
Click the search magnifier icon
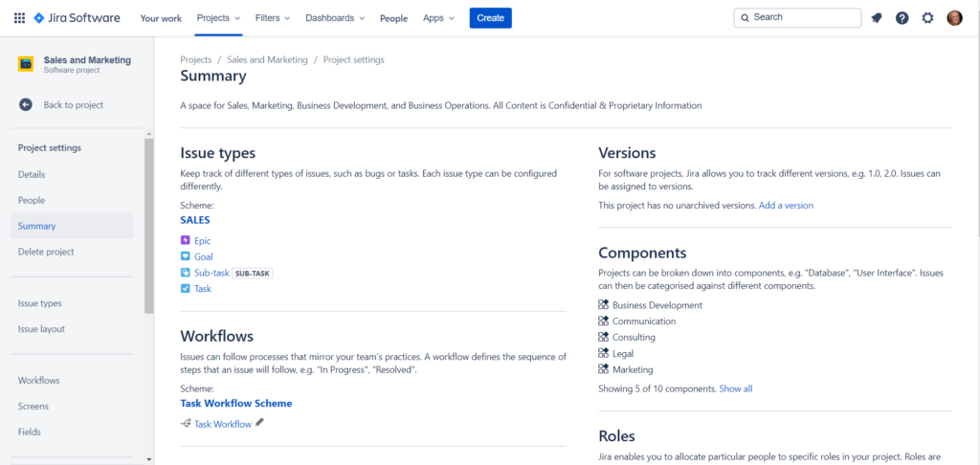click(x=745, y=18)
